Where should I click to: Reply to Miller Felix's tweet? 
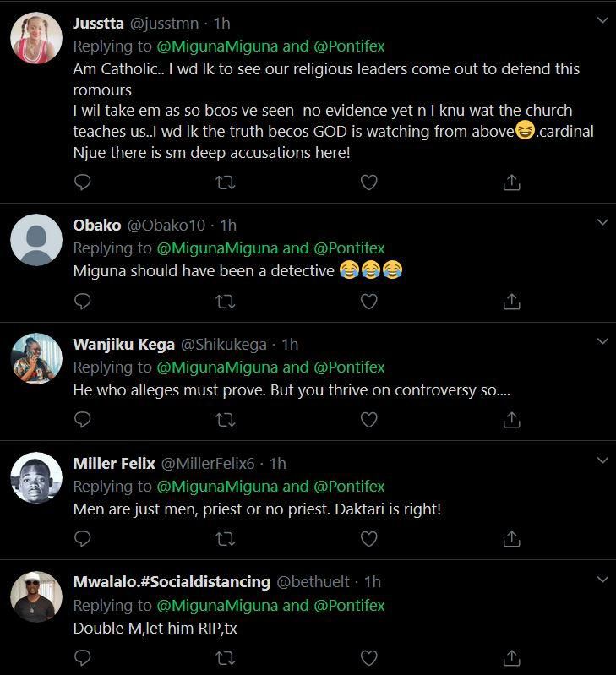pyautogui.click(x=82, y=538)
